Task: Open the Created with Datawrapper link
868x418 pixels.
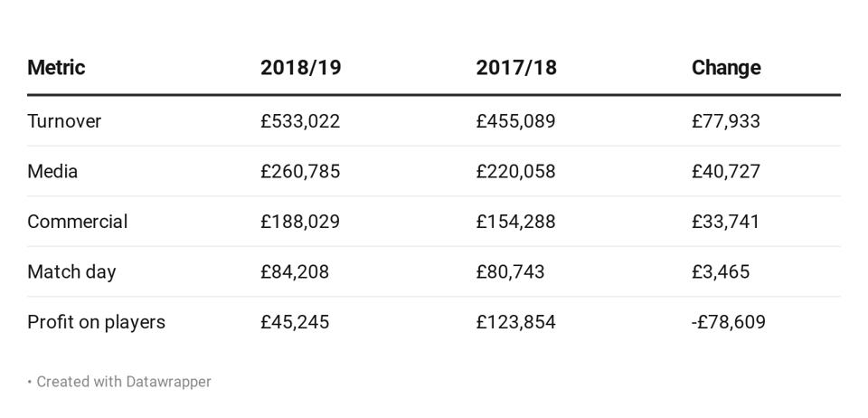Action: click(x=124, y=382)
